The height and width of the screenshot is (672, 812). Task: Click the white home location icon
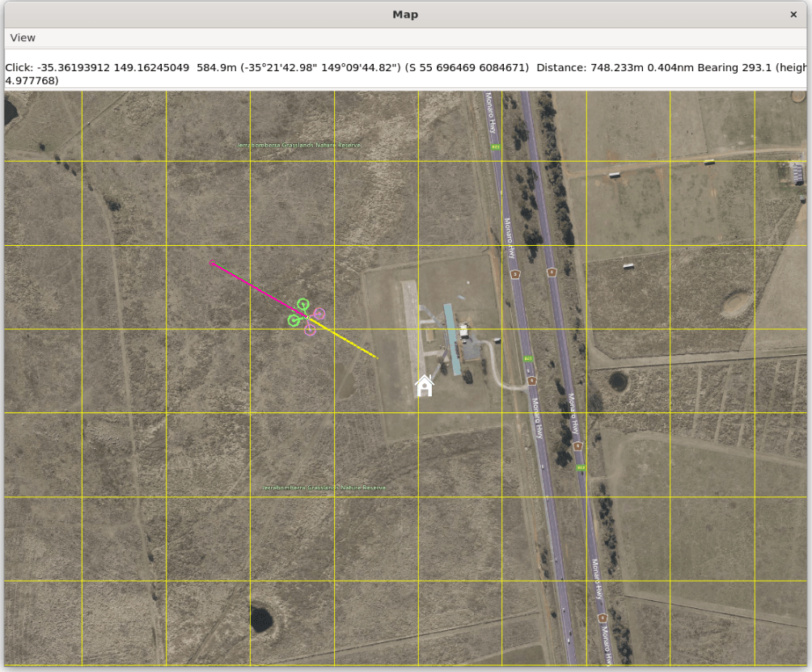(x=424, y=386)
